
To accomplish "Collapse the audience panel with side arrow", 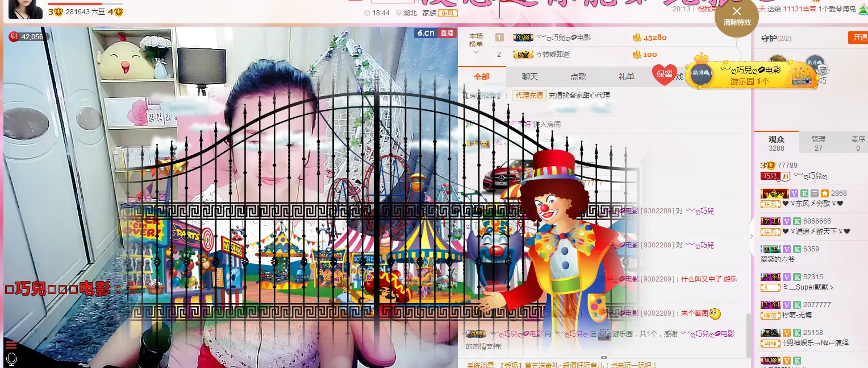I will coord(751,236).
